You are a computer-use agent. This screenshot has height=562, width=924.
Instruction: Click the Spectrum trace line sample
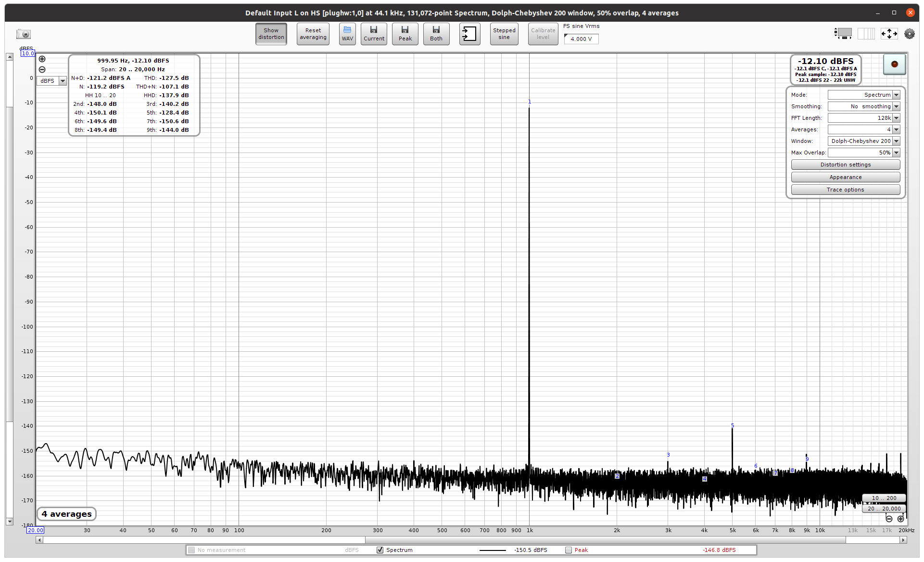[x=493, y=550]
